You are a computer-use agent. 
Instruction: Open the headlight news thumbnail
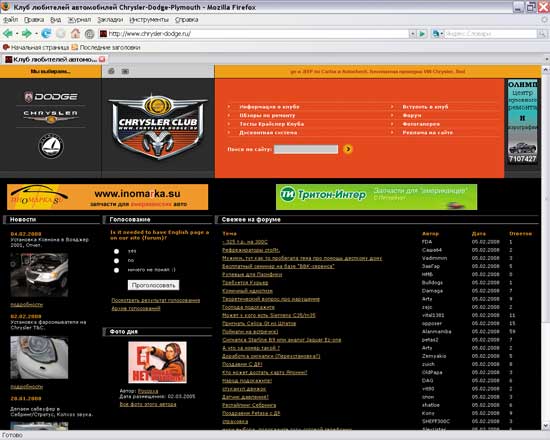coord(39,358)
